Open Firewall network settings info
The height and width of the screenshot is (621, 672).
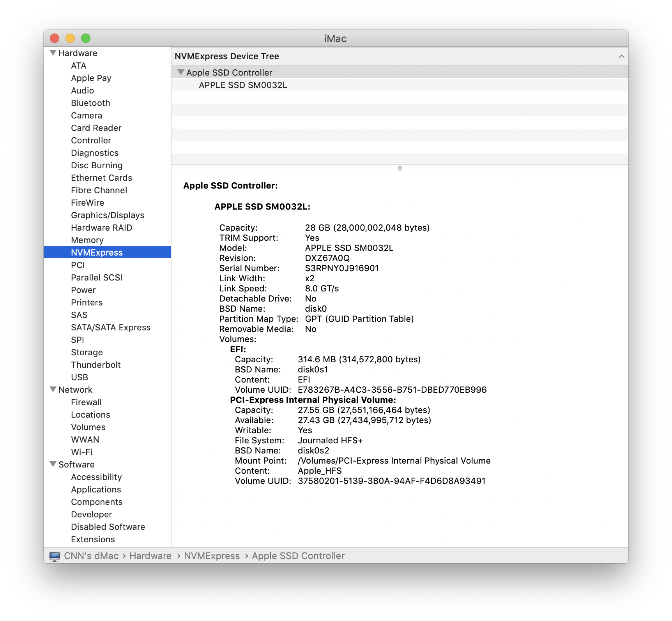pos(86,402)
